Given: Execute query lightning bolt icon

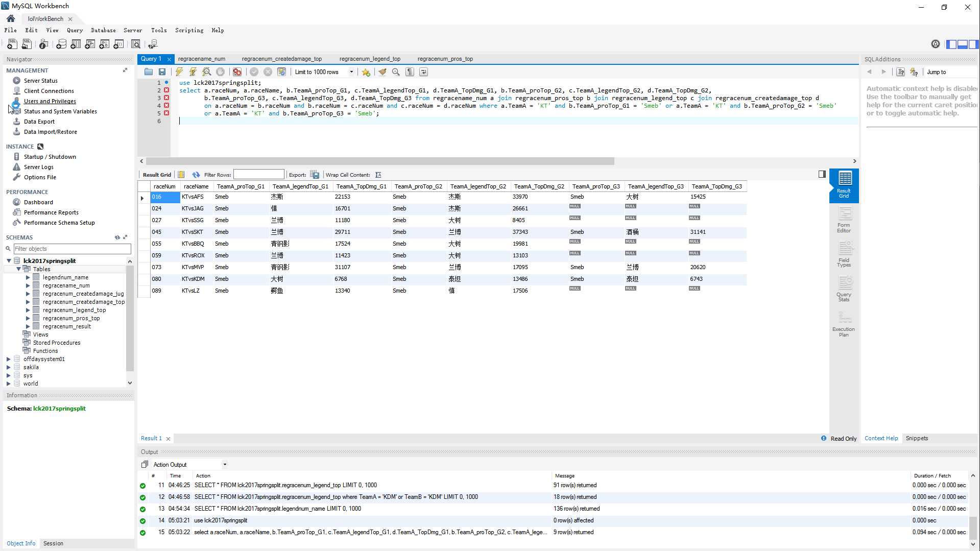Looking at the screenshot, I should 179,72.
